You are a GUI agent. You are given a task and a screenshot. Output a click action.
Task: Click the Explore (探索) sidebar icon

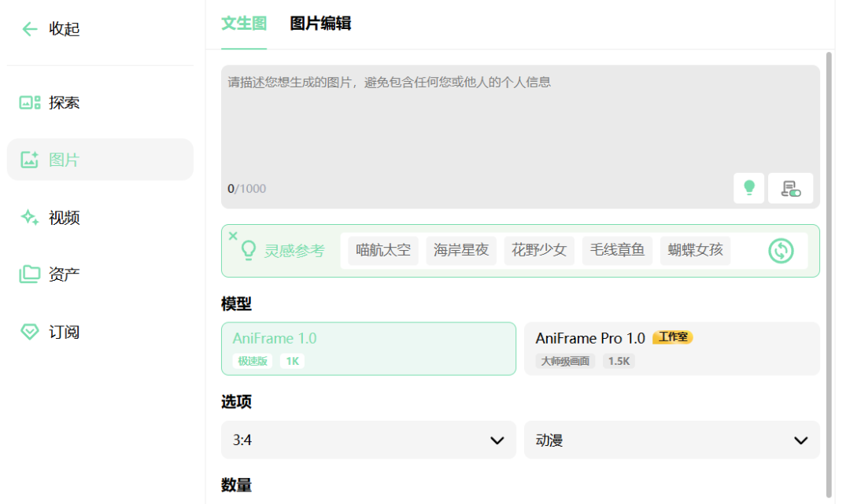click(x=30, y=102)
